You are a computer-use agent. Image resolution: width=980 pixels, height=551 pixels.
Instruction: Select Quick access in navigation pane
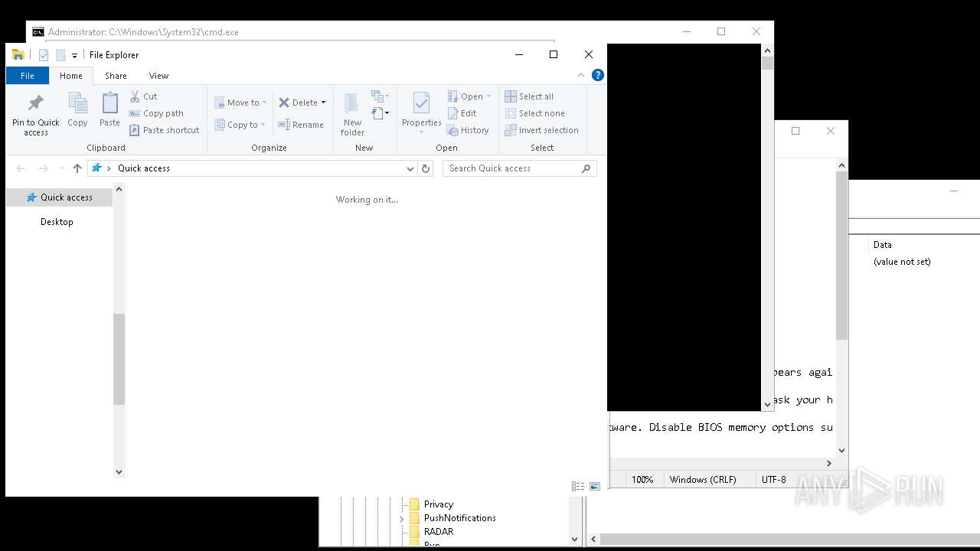click(59, 197)
